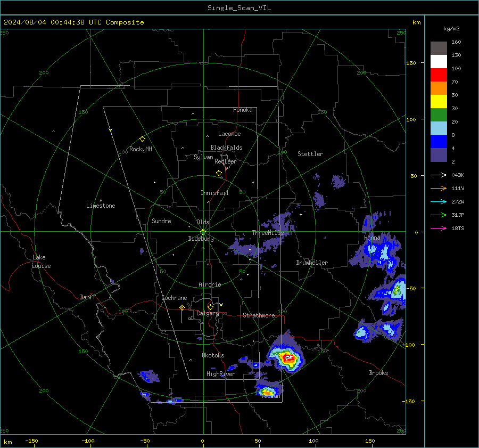The height and width of the screenshot is (448, 479).
Task: Click the cyan 27ZW arrow legend icon
Action: (x=439, y=202)
